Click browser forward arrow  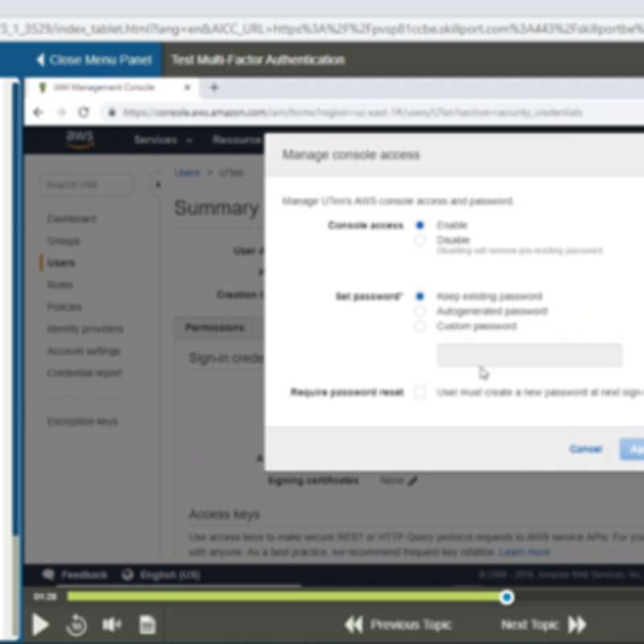61,112
